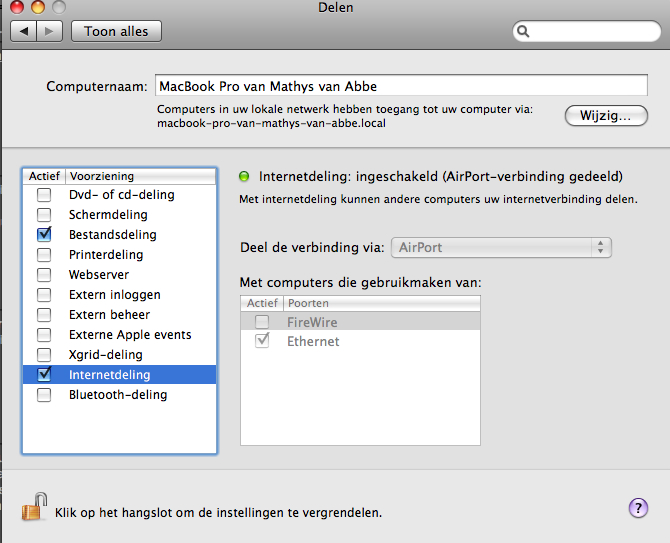Open the AirPort connection dropdown
Screen dimensions: 670x543
(502, 247)
